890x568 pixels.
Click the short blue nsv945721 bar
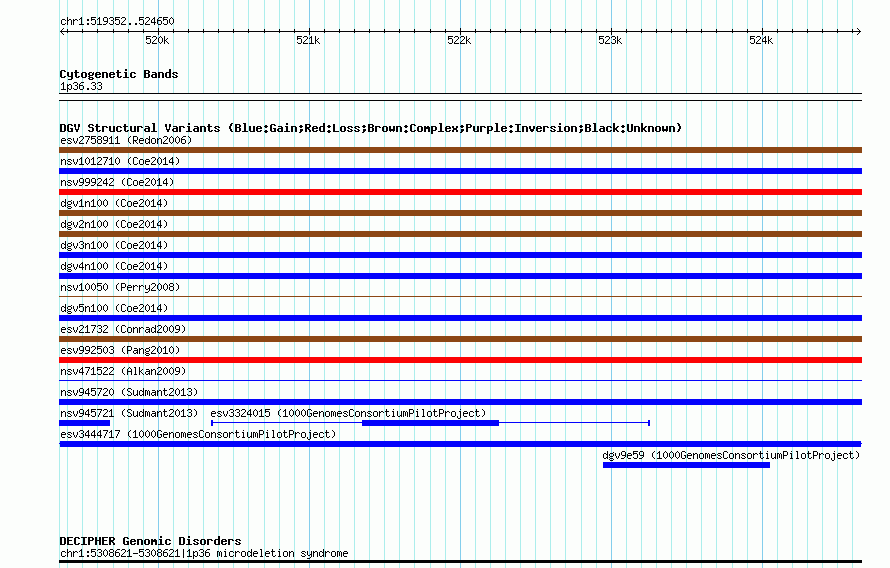pos(85,423)
